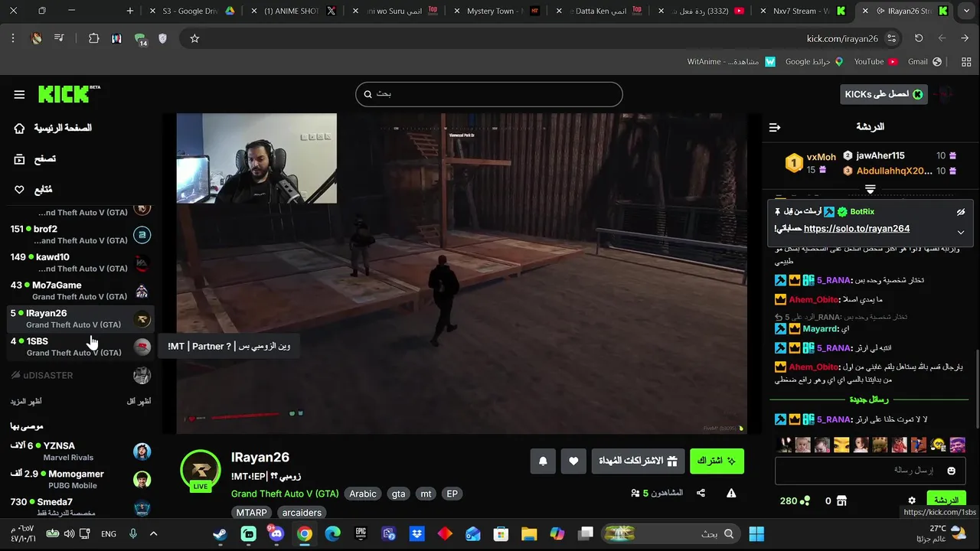The image size is (980, 551).
Task: Open the following item مُتابع in sidebar
Action: click(x=34, y=189)
